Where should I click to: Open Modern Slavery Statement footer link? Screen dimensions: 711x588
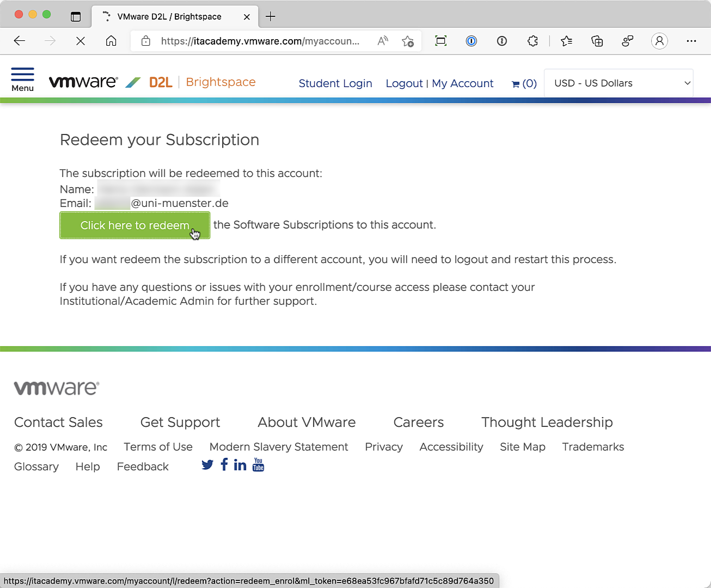279,447
